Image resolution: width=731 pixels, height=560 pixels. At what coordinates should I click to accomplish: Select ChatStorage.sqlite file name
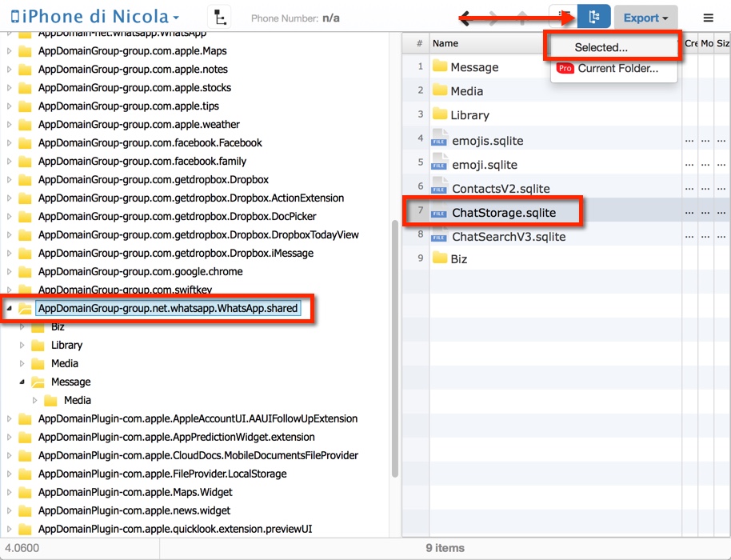504,213
